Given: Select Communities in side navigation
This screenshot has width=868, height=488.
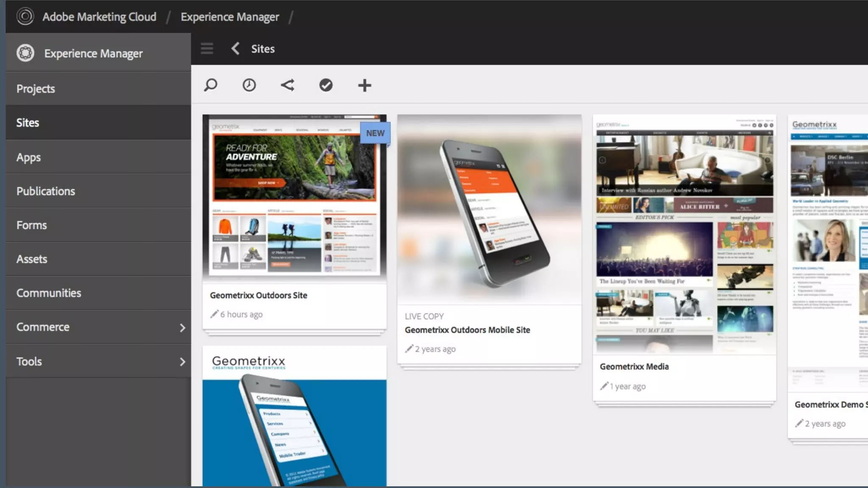Looking at the screenshot, I should tap(49, 293).
